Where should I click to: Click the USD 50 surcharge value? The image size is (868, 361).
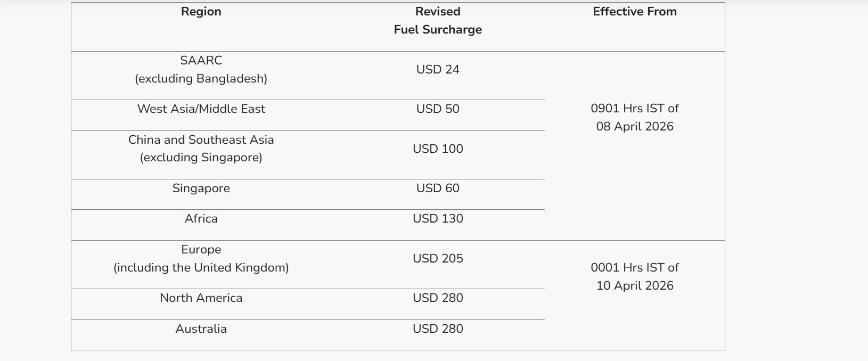pyautogui.click(x=438, y=109)
